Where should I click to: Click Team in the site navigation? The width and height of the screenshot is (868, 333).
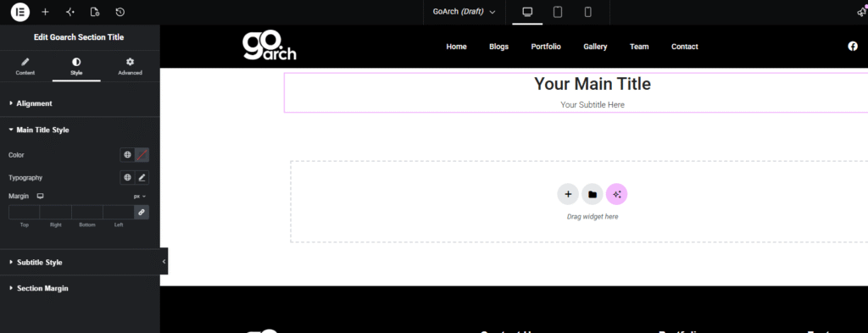tap(639, 47)
